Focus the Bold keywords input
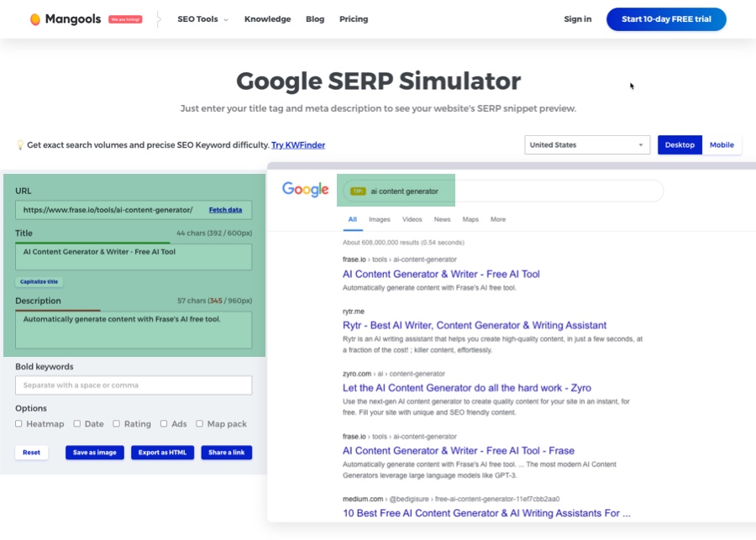 point(134,385)
